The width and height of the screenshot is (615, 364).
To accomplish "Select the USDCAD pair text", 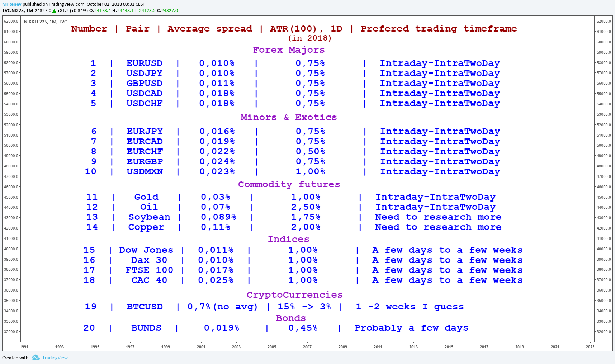I will pos(145,93).
